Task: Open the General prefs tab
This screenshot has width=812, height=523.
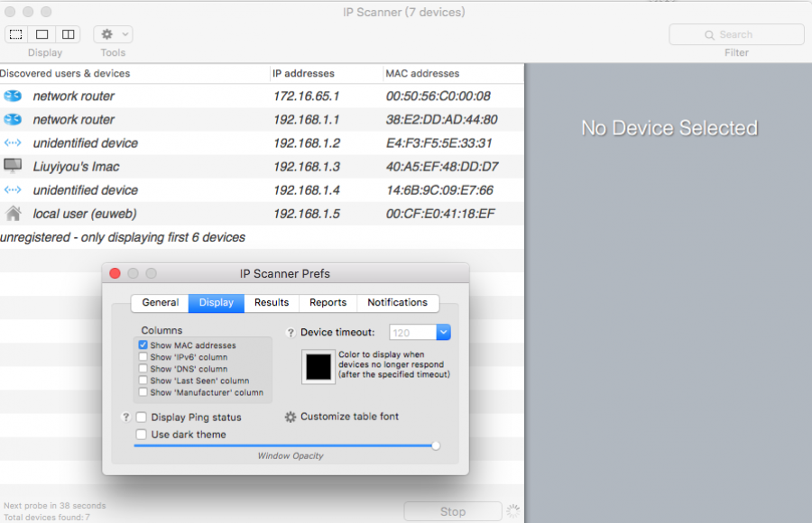Action: [x=160, y=302]
